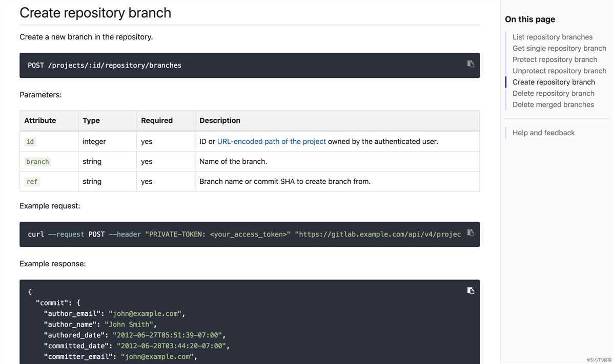Click the id attribute code cell
The height and width of the screenshot is (364, 614).
[x=30, y=141]
